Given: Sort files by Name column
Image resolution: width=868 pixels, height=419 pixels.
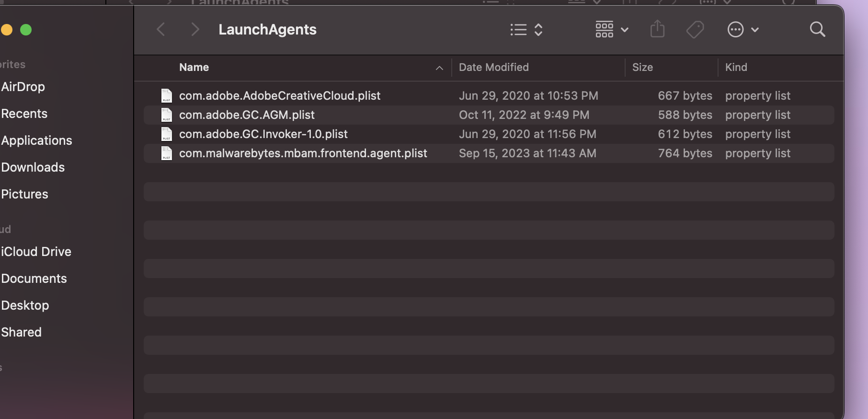Looking at the screenshot, I should point(194,68).
